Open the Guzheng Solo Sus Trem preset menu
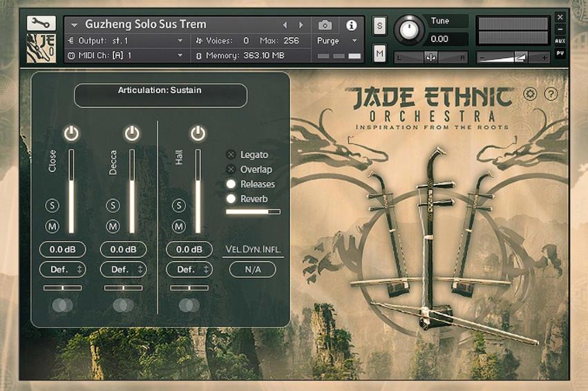 (74, 25)
